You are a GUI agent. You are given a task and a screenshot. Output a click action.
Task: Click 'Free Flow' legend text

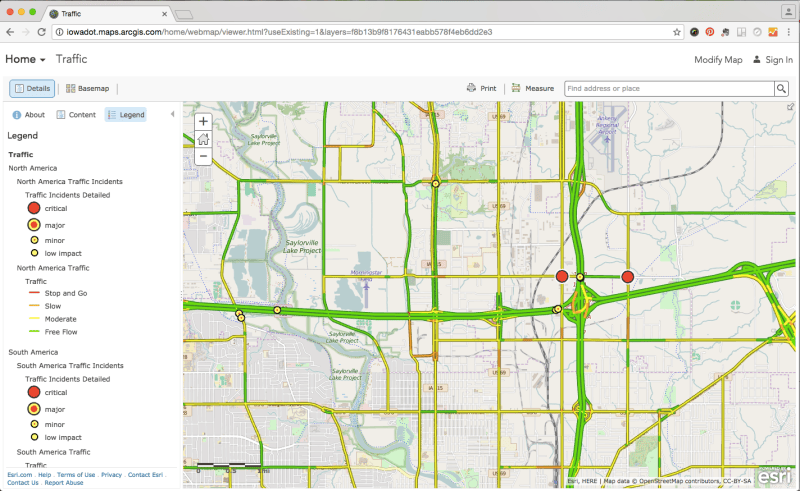pyautogui.click(x=61, y=332)
